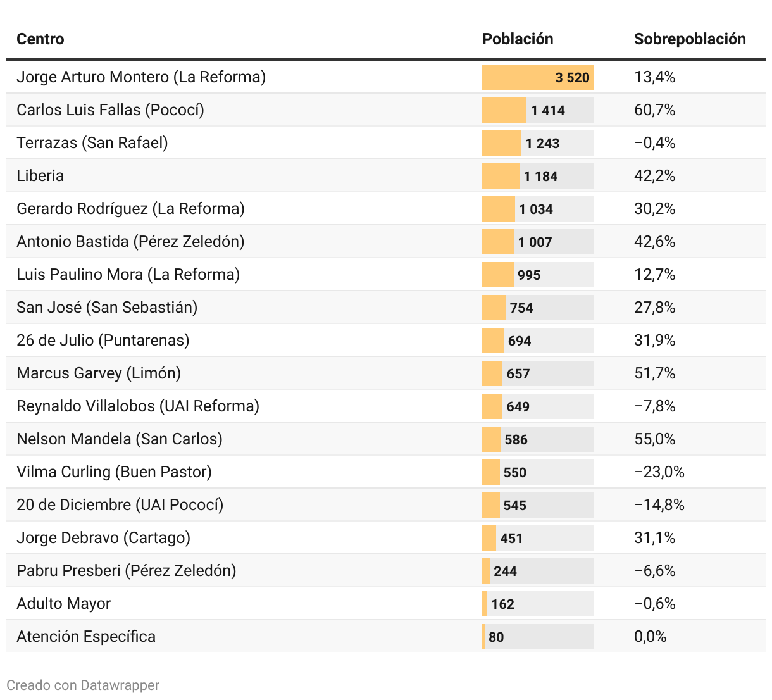Click Gerardo Rodríguez (La Reforma) row label

(130, 209)
